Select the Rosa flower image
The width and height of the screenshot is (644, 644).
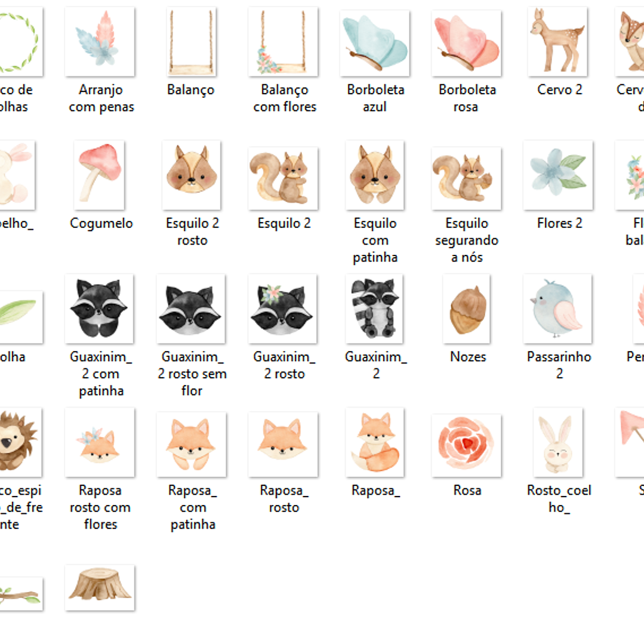click(466, 445)
